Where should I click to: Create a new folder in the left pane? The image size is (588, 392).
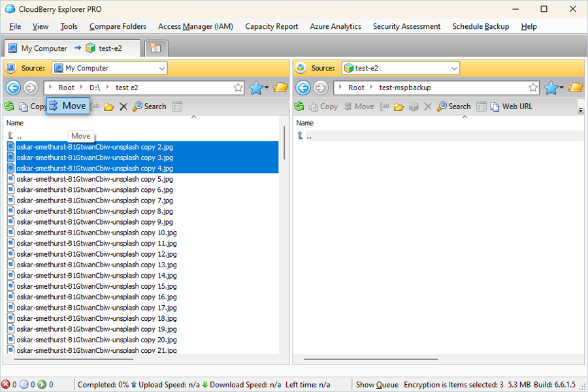pyautogui.click(x=108, y=106)
